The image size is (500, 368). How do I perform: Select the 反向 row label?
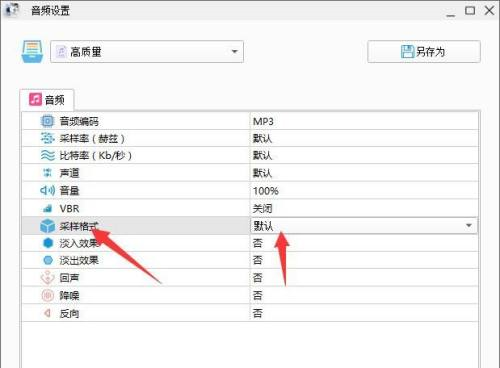point(69,313)
